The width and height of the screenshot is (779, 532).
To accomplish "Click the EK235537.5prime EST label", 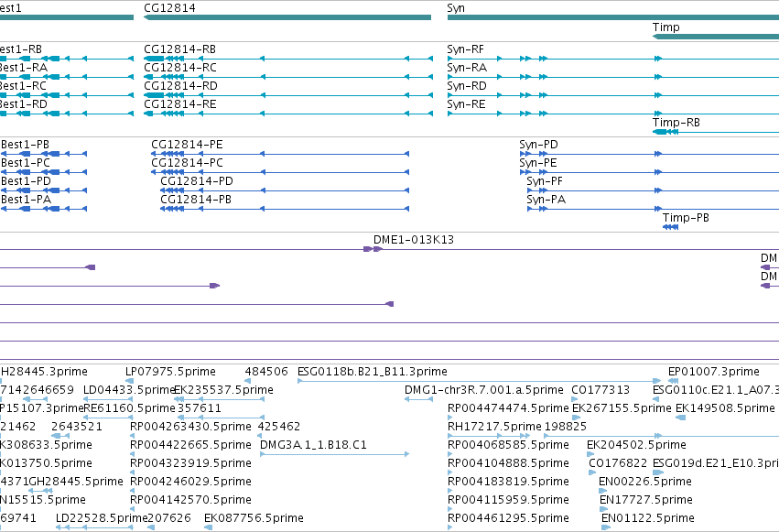I will (223, 390).
